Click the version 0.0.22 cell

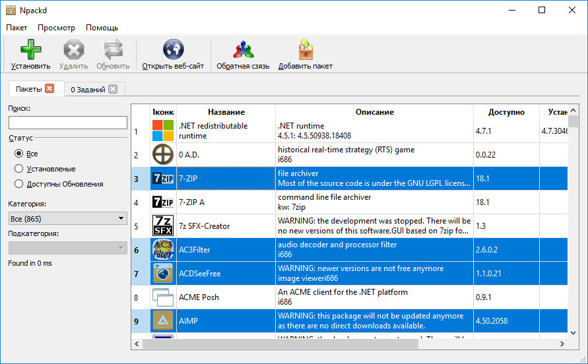coord(506,154)
